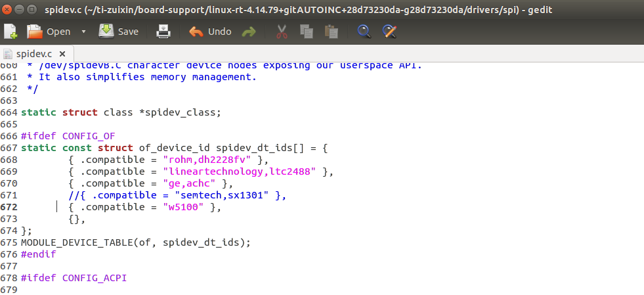Click line number 667 in the gutter

coord(9,147)
